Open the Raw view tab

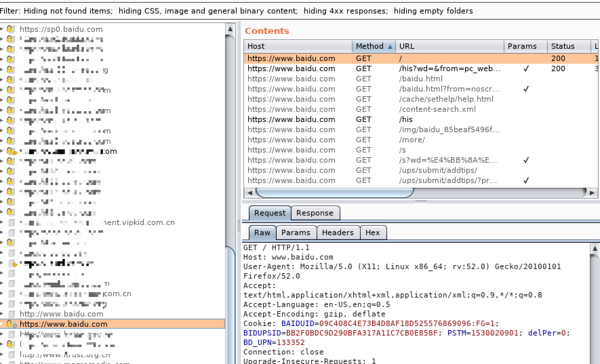coord(262,232)
